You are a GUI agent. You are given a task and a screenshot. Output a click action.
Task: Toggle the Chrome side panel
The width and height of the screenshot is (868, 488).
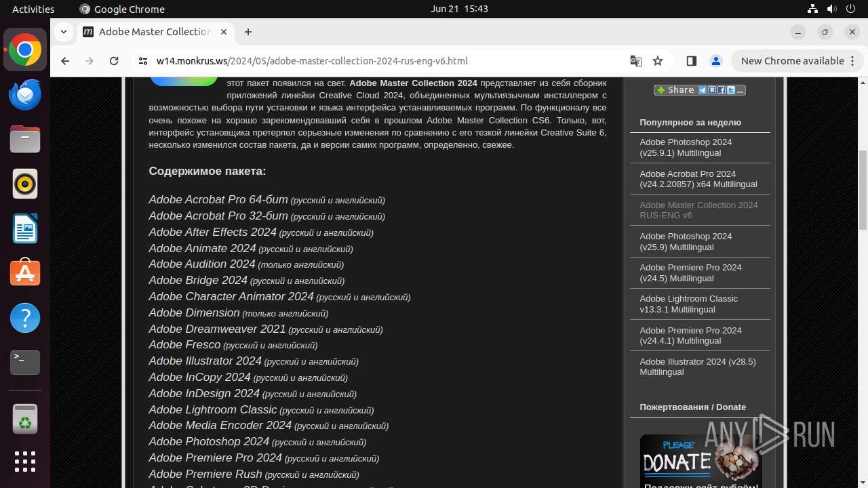click(691, 61)
